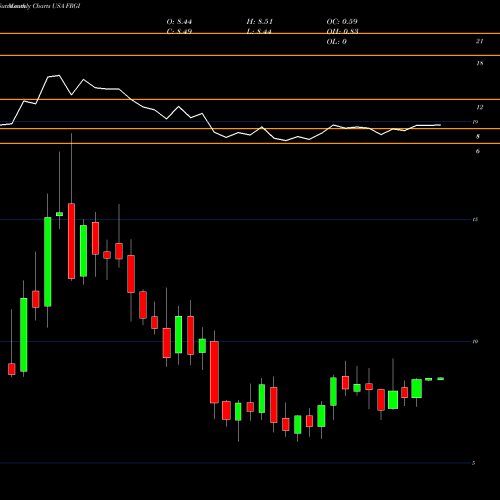Image resolution: width=500 pixels, height=500 pixels.
Task: Click the open price value O: 8.44
Action: click(179, 22)
